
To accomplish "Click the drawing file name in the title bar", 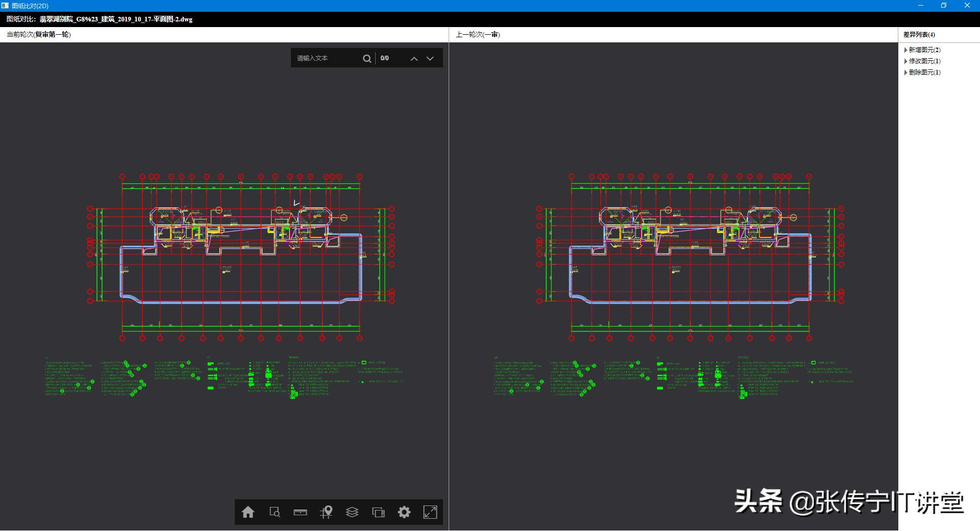I will pos(115,19).
